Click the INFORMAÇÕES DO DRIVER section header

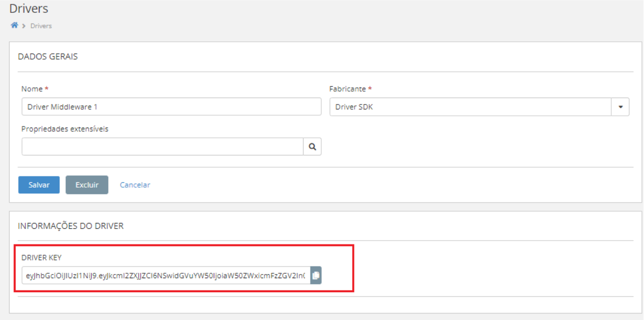click(x=71, y=226)
